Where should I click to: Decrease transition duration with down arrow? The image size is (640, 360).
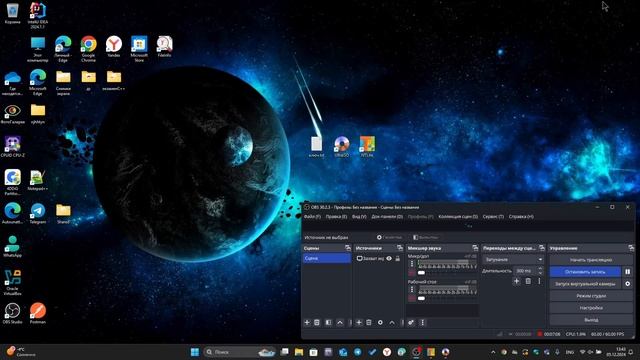[x=540, y=273]
